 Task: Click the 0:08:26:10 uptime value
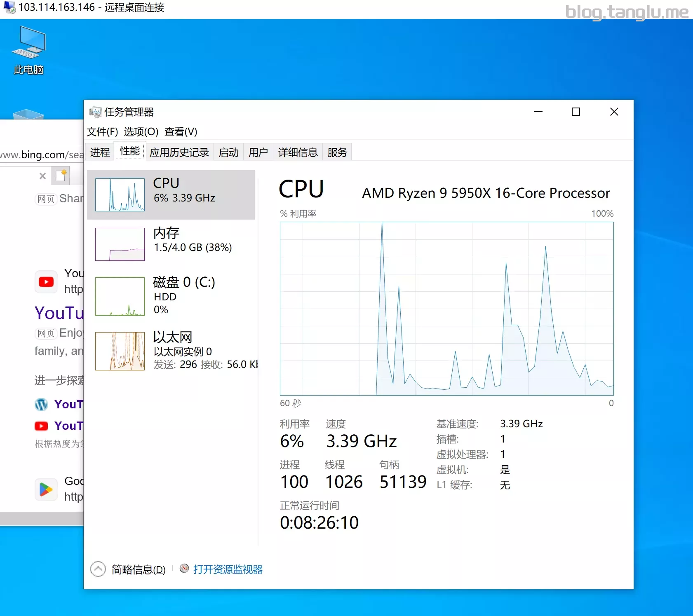[319, 523]
